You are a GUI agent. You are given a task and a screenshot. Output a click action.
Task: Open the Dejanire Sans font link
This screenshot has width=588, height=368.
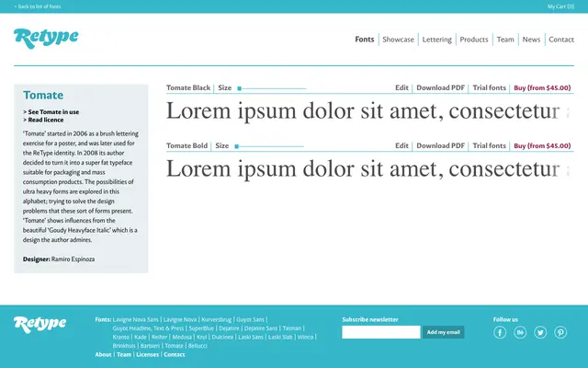[x=261, y=328]
